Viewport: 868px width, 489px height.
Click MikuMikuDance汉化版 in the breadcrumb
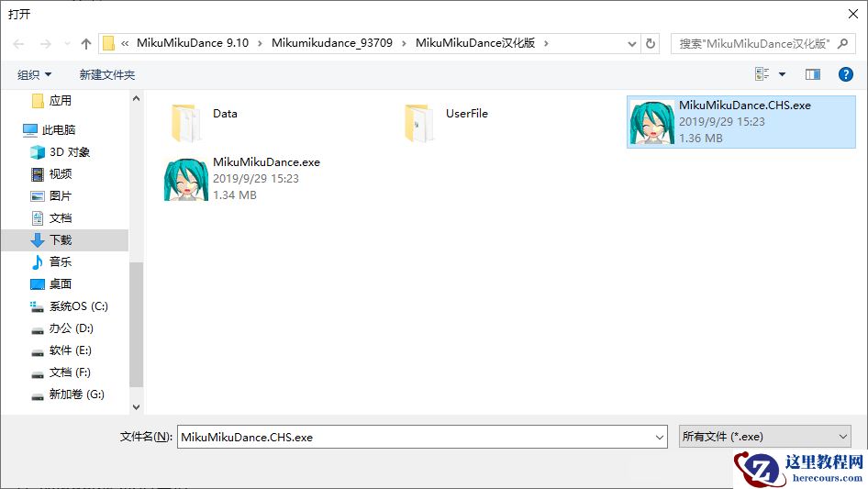[475, 43]
